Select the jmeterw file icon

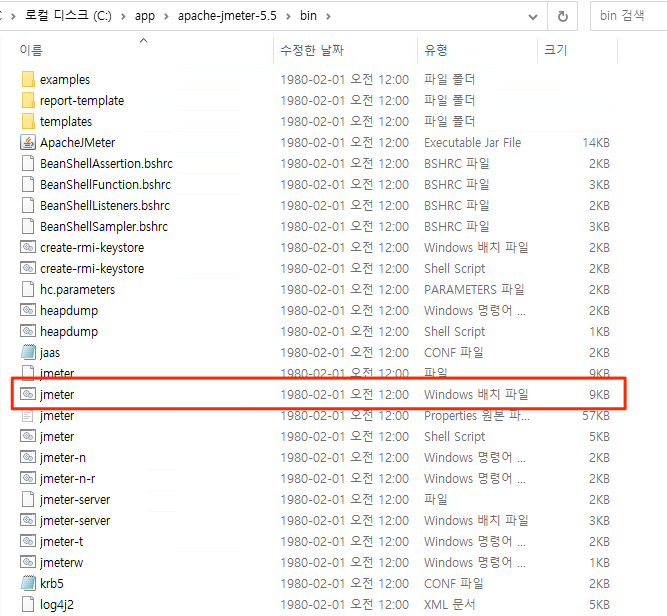(28, 562)
